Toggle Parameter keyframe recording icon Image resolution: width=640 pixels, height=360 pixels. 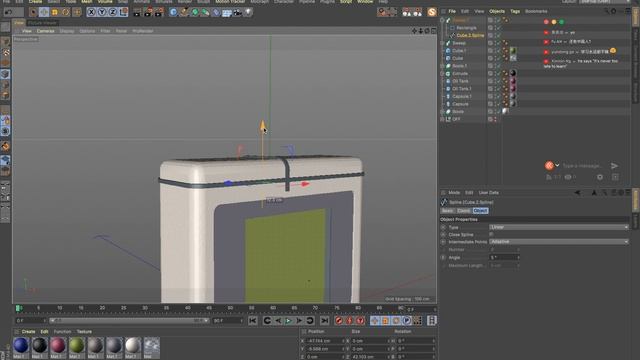(407, 321)
